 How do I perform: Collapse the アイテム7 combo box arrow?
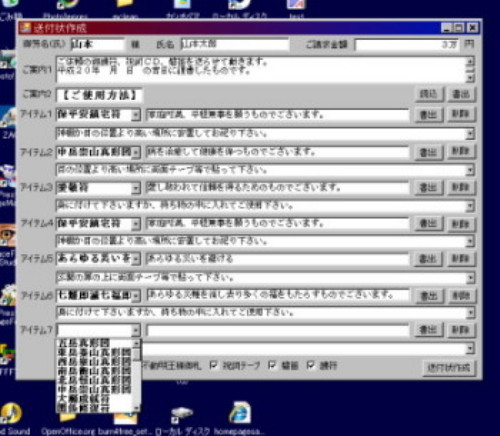(136, 330)
